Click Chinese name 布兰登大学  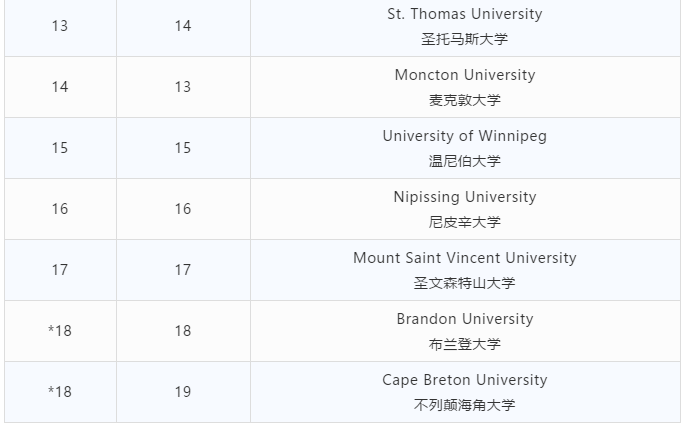point(465,344)
